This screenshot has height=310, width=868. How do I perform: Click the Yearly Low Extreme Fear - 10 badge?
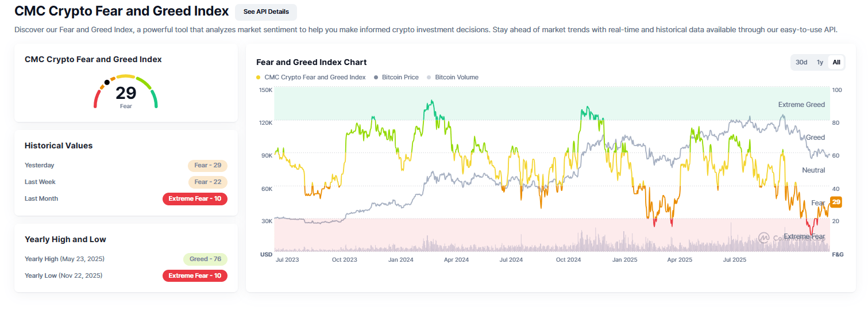click(195, 275)
